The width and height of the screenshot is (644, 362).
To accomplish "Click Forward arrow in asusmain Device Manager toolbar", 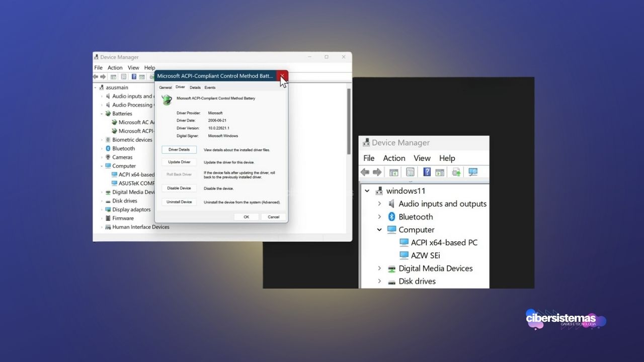I will [103, 77].
